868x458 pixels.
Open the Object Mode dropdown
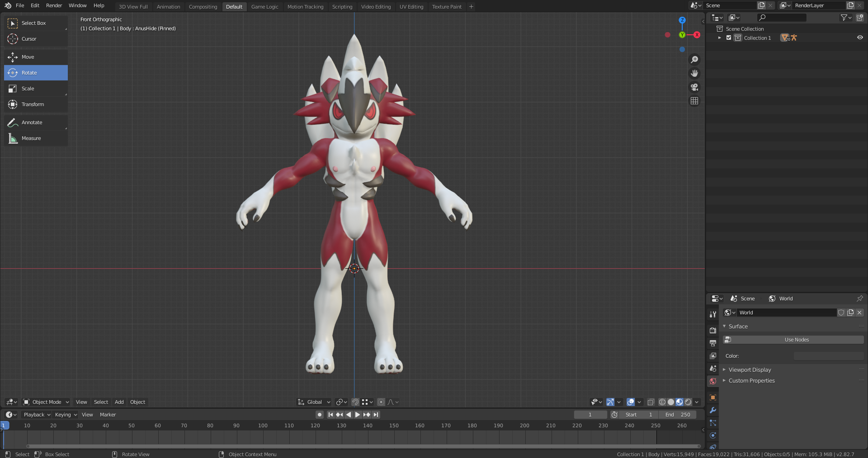[x=46, y=402]
